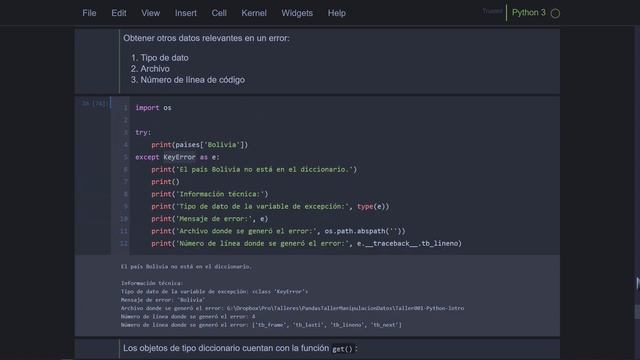This screenshot has width=640, height=360.
Task: Click the kernel idle status circle icon
Action: [x=555, y=13]
